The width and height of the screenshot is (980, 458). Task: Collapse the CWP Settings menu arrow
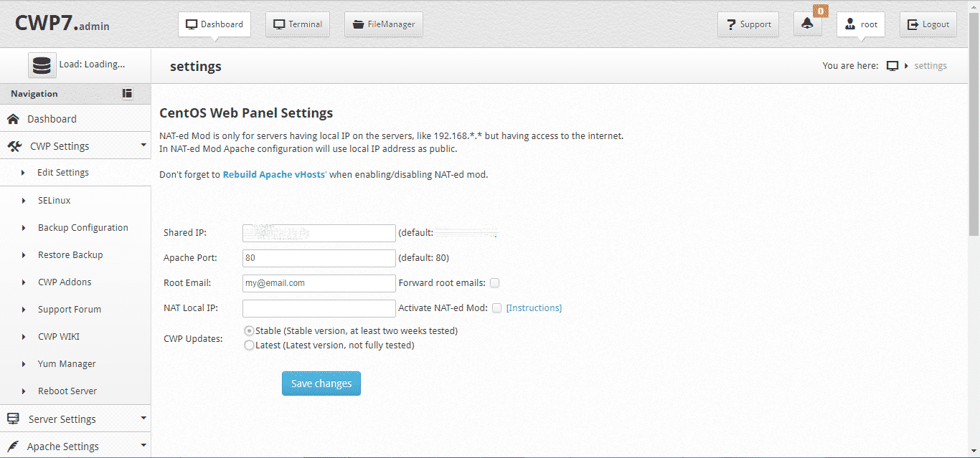click(x=143, y=145)
